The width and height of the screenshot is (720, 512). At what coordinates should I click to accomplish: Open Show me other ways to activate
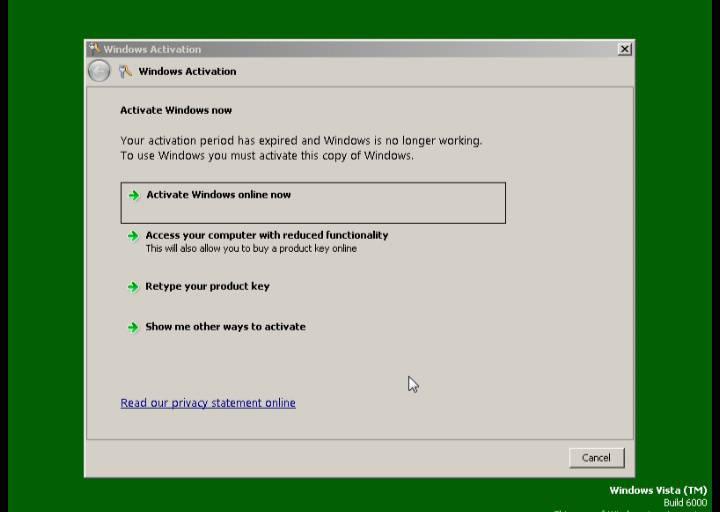(225, 327)
